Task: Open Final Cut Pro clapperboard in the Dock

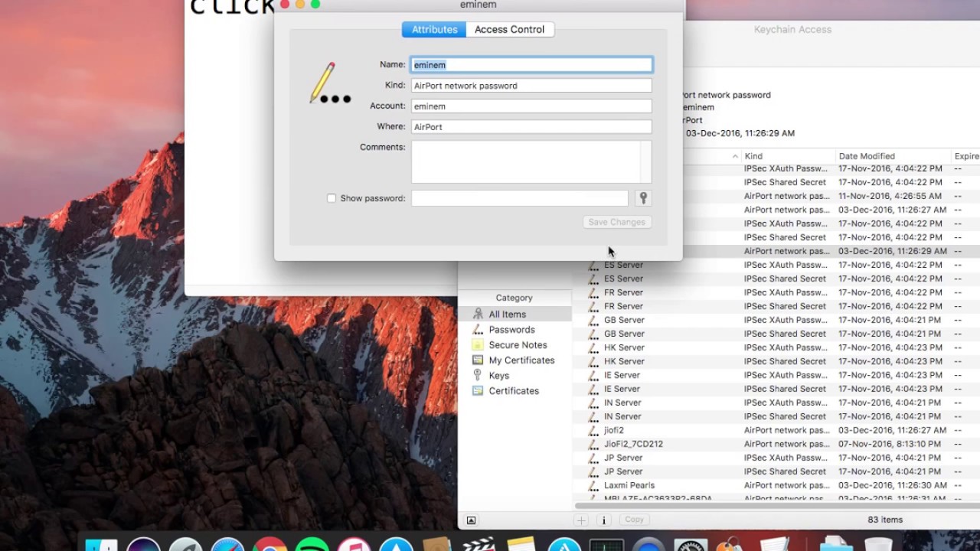Action: point(479,544)
